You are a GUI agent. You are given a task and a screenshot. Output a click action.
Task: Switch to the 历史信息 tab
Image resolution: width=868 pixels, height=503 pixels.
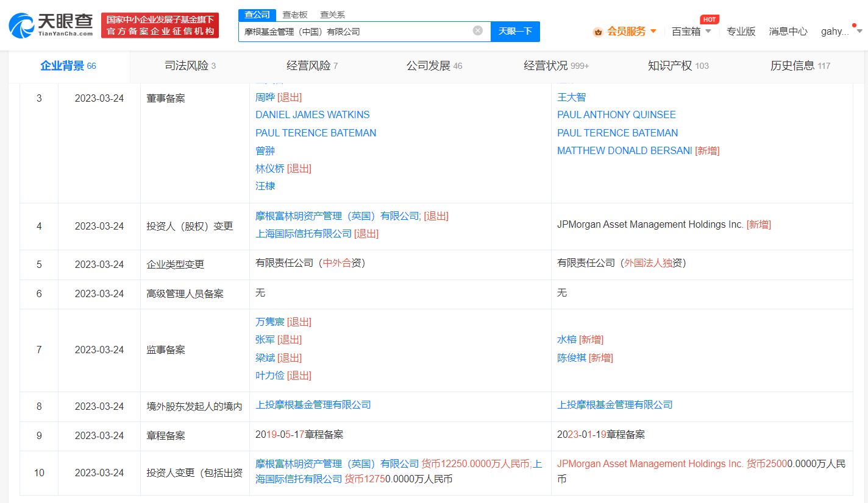tap(800, 66)
